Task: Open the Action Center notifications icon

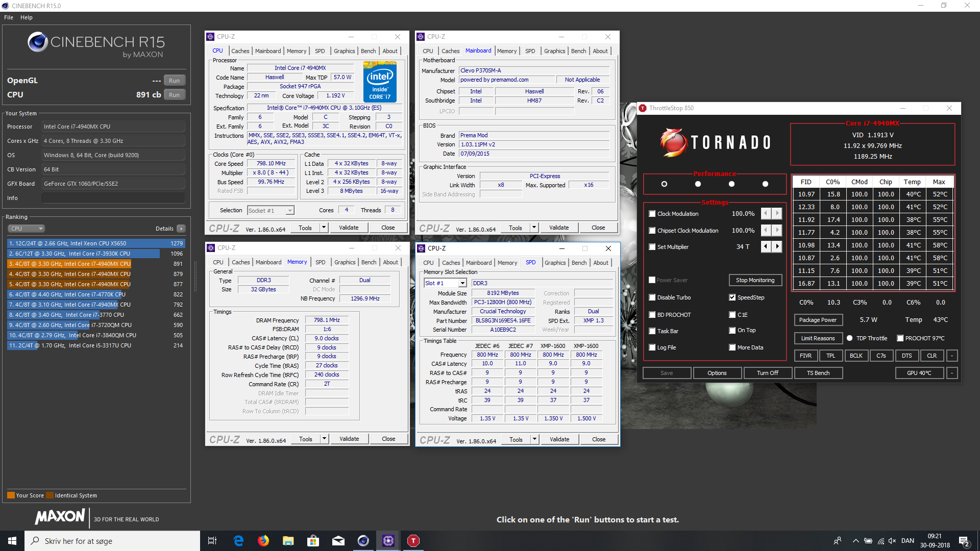Action: click(x=964, y=541)
